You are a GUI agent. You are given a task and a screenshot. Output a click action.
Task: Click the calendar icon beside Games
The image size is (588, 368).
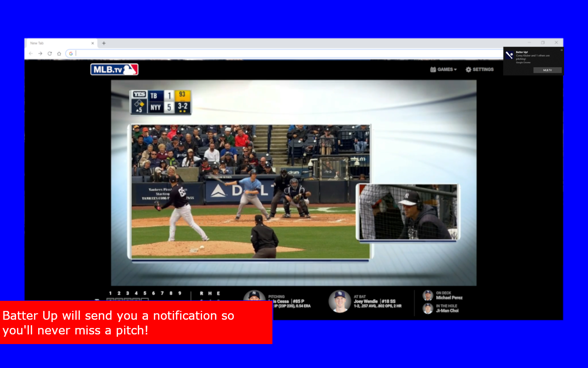pyautogui.click(x=433, y=69)
